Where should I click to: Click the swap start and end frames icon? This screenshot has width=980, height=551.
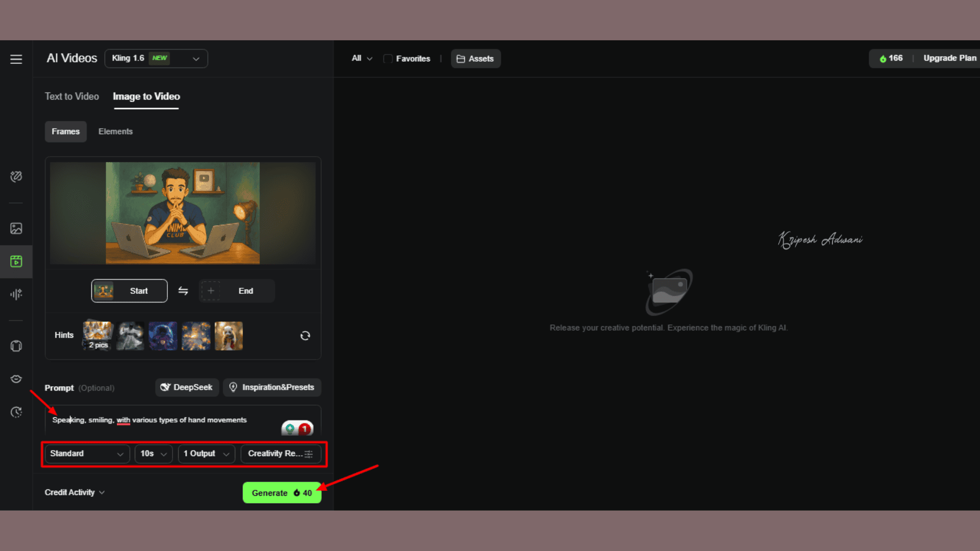pyautogui.click(x=183, y=291)
